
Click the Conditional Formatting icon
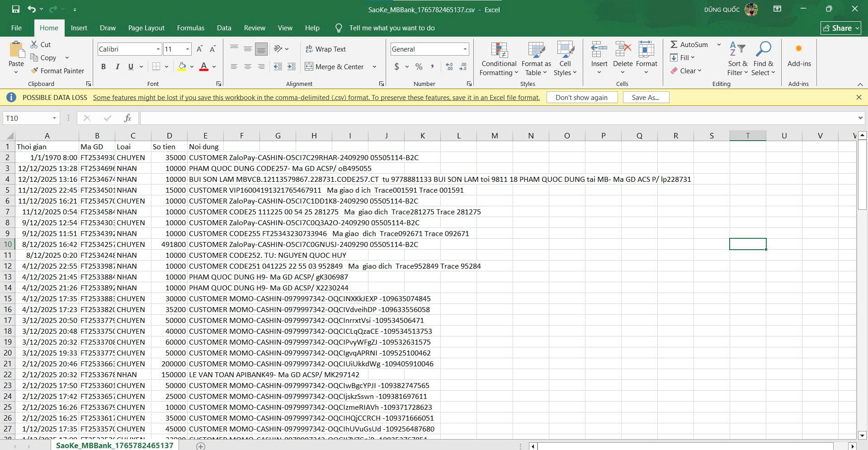point(499,50)
